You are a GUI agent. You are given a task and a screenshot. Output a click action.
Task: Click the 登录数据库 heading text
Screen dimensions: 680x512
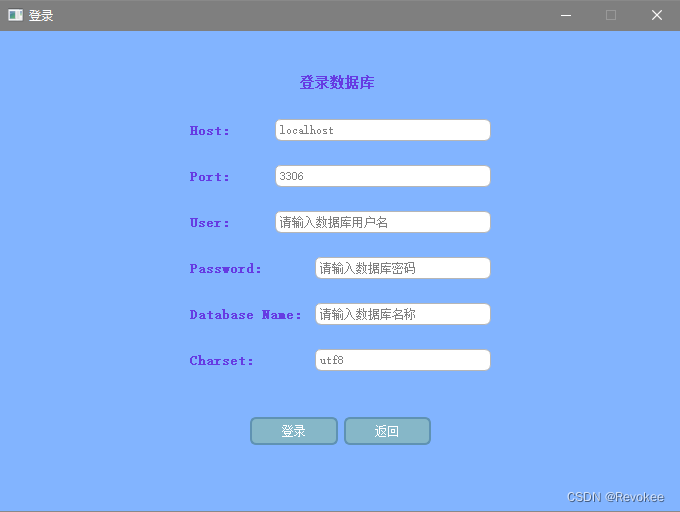pos(337,82)
